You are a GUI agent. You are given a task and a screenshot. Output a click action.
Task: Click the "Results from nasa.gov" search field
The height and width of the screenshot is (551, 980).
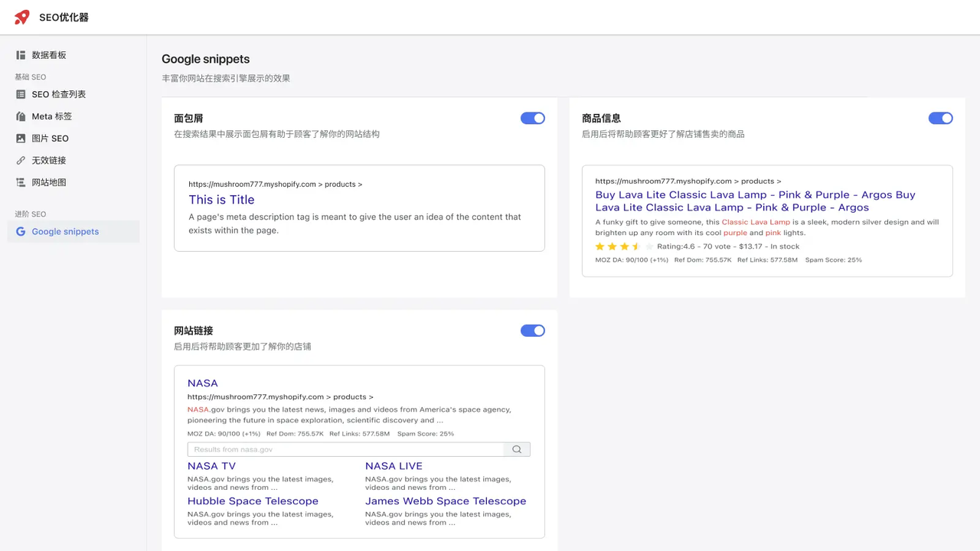tap(345, 450)
